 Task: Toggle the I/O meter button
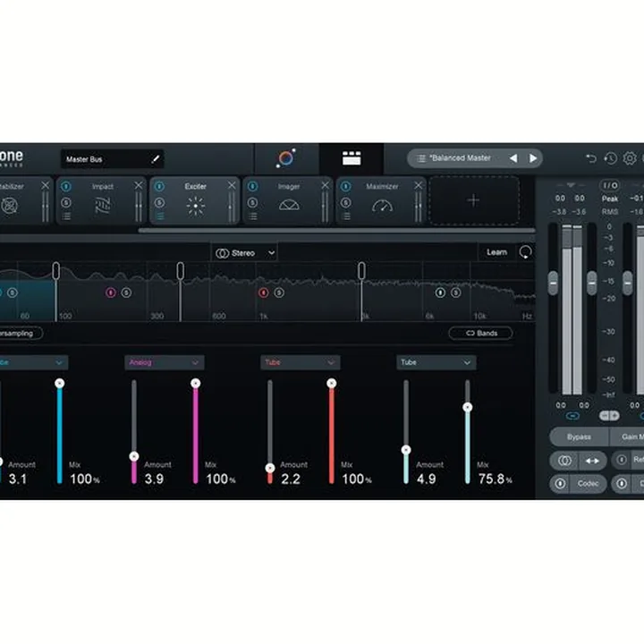click(x=610, y=186)
